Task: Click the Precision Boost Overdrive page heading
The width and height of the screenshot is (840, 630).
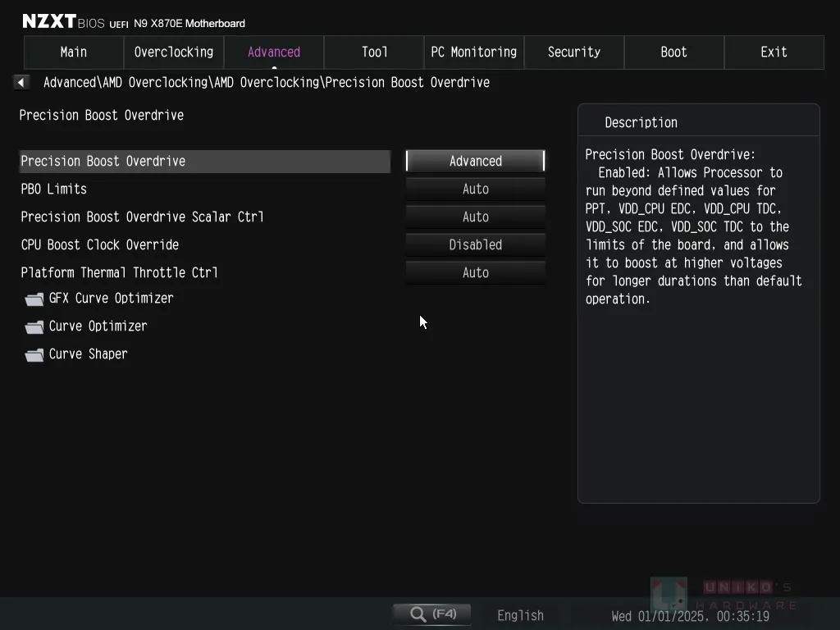Action: 101,115
